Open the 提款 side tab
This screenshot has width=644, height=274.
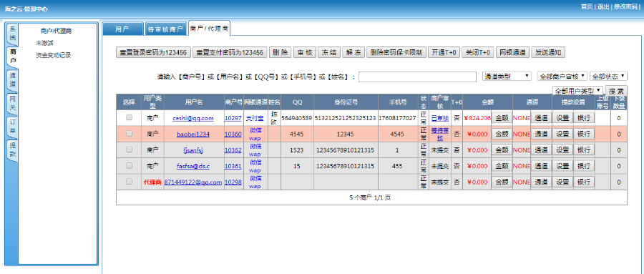(12, 150)
